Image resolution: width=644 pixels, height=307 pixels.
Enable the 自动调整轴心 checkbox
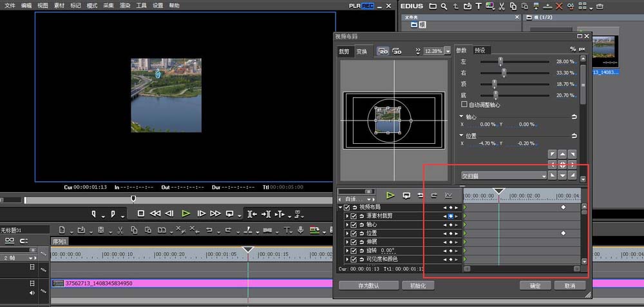(x=464, y=104)
